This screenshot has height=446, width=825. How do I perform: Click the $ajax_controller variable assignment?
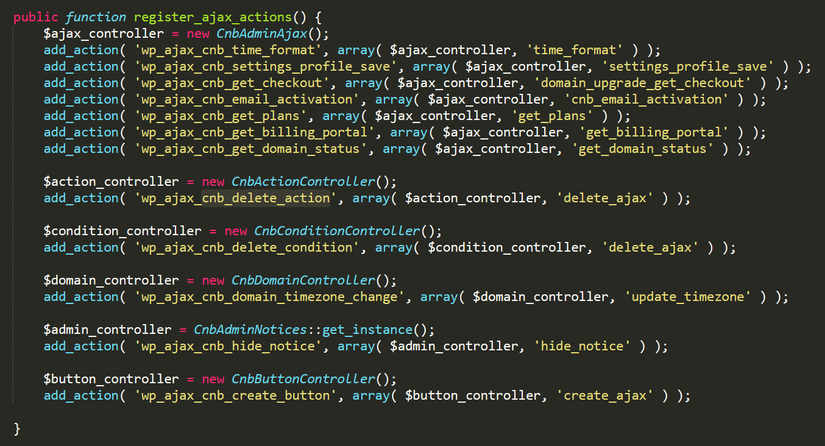104,34
